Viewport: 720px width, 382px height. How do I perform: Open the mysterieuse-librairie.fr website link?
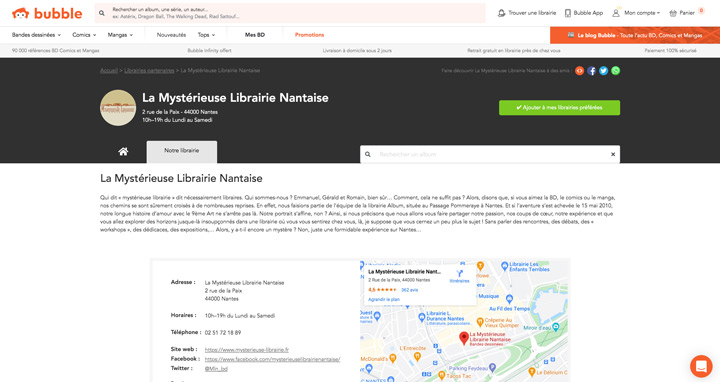click(247, 350)
